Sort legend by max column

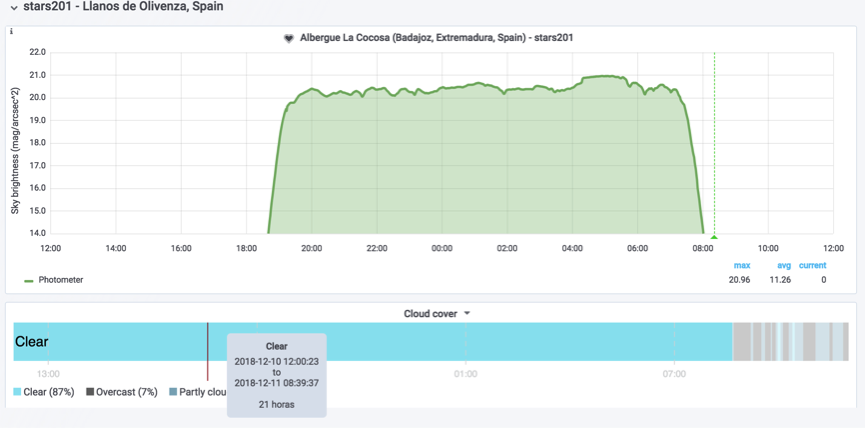click(741, 266)
